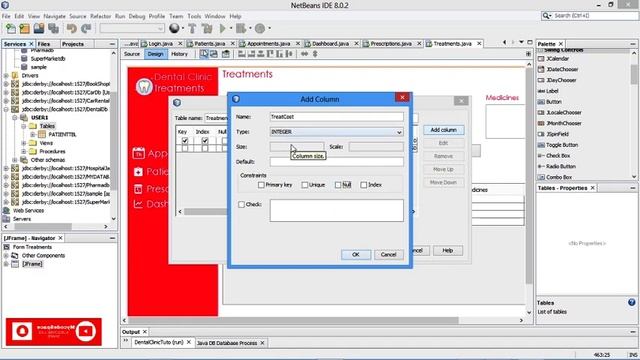Open the Type INTEGER dropdown

coord(336,132)
